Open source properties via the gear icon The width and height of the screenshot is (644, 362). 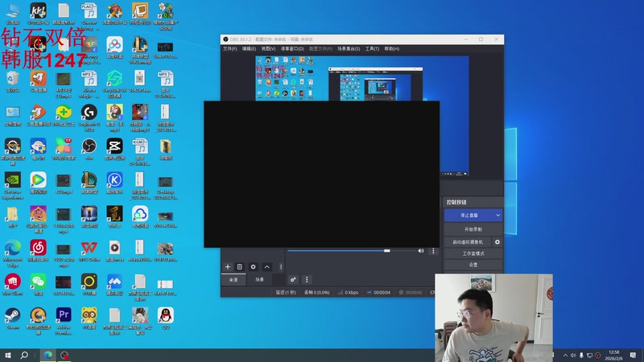click(253, 267)
